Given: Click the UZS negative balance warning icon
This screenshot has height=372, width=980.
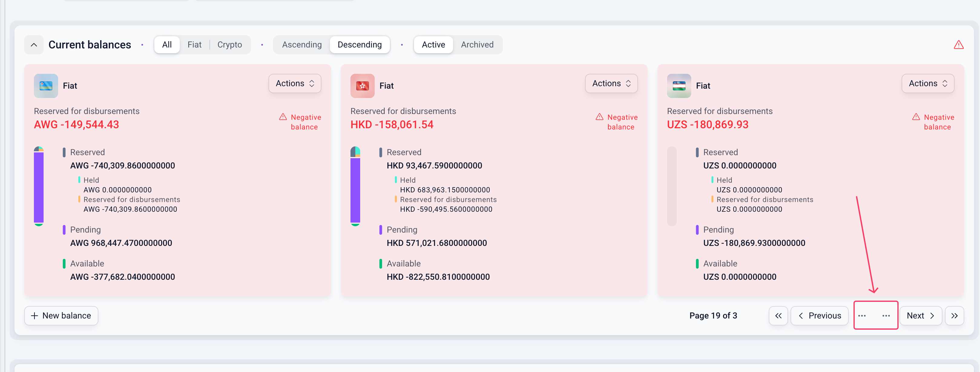Looking at the screenshot, I should point(916,117).
